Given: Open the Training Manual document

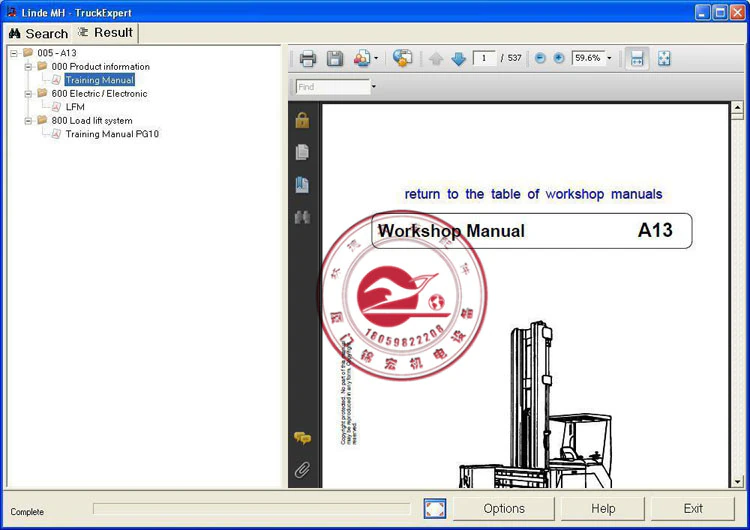Looking at the screenshot, I should pos(99,80).
